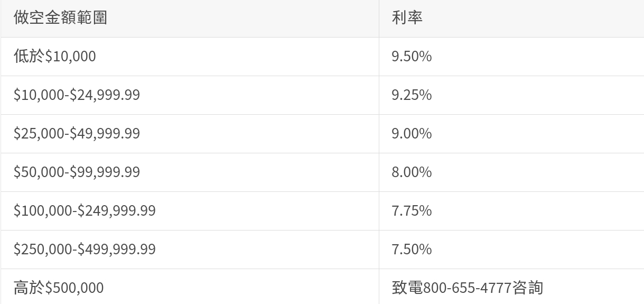The width and height of the screenshot is (644, 304).
Task: Click the phone number 800-655-4777
Action: point(467,288)
